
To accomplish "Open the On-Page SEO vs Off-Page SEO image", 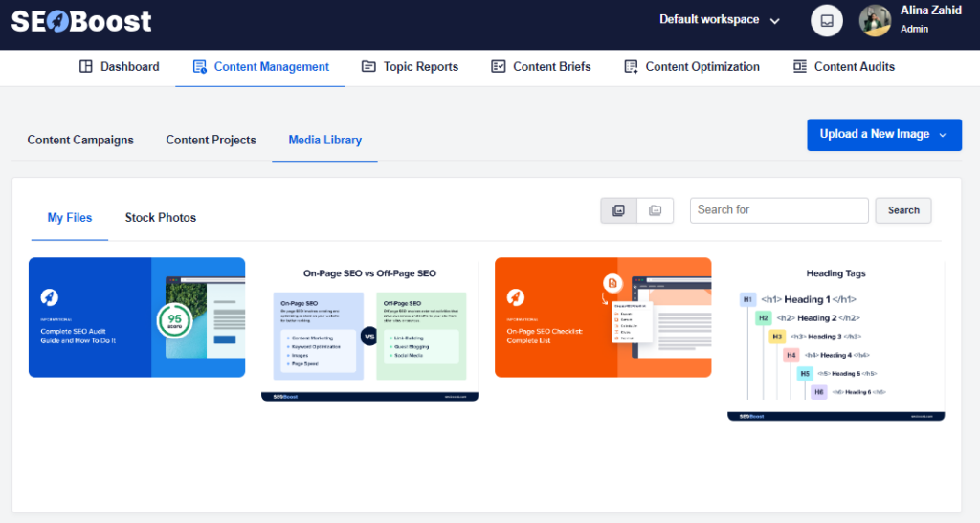I will [x=369, y=330].
